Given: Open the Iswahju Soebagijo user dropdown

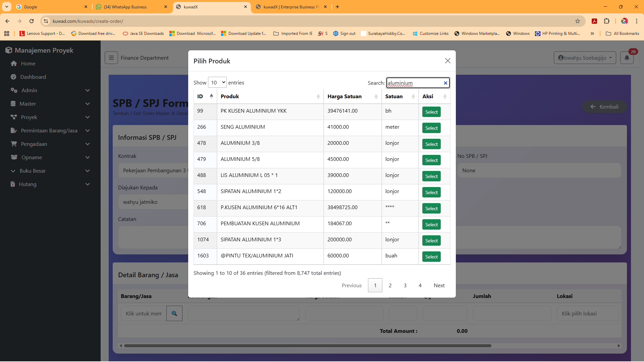Looking at the screenshot, I should pos(585,58).
